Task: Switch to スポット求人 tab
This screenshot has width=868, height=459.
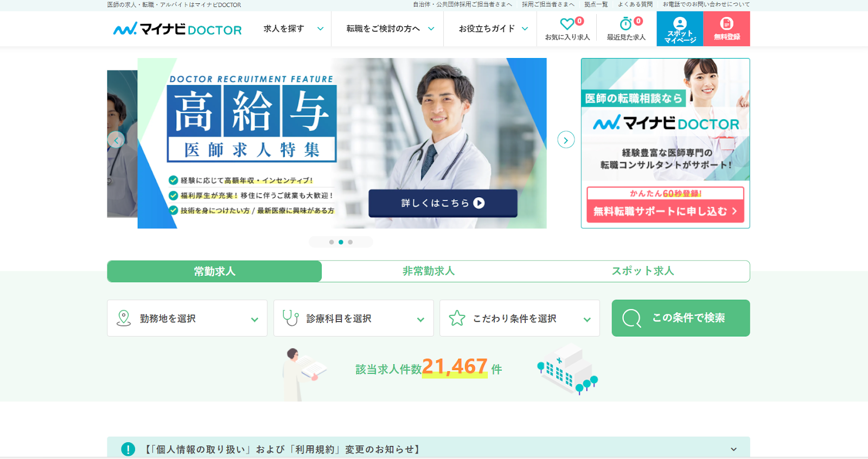Action: coord(643,271)
